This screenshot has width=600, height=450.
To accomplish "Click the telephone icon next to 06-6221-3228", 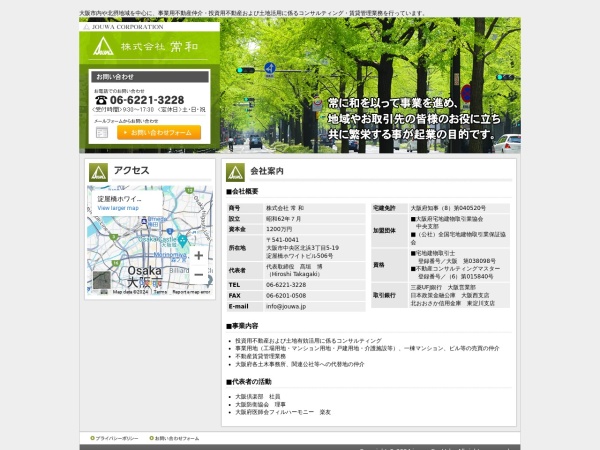I will (x=101, y=100).
